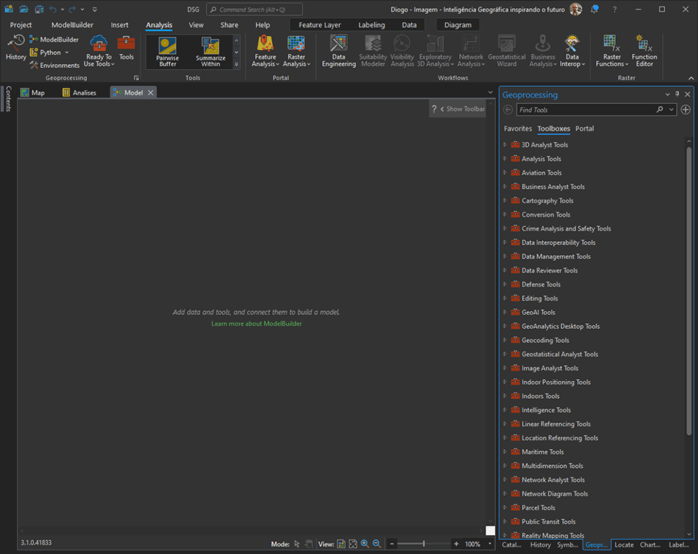Click the Show Toolbar button
This screenshot has width=698, height=554.
point(465,109)
